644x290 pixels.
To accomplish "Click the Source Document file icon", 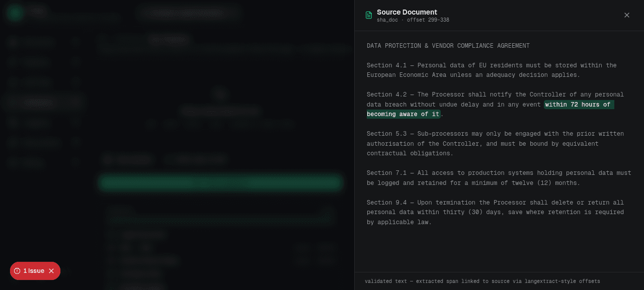I will [369, 15].
